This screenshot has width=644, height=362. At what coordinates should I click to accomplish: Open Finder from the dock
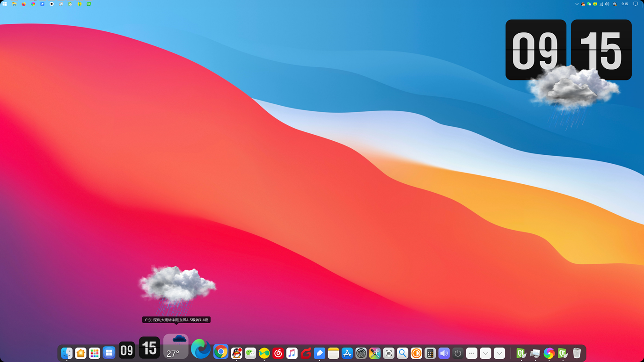[67, 353]
